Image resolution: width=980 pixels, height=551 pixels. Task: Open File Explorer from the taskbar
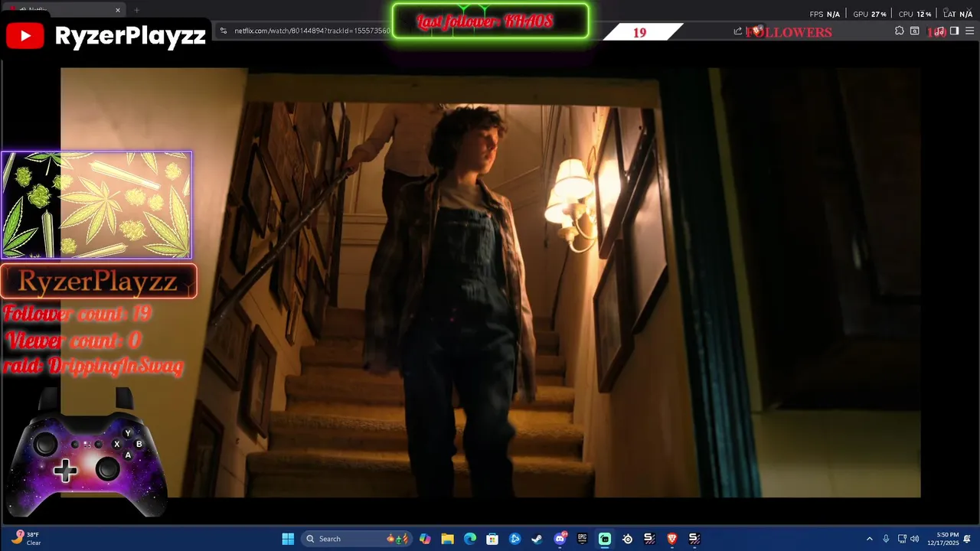pyautogui.click(x=447, y=539)
